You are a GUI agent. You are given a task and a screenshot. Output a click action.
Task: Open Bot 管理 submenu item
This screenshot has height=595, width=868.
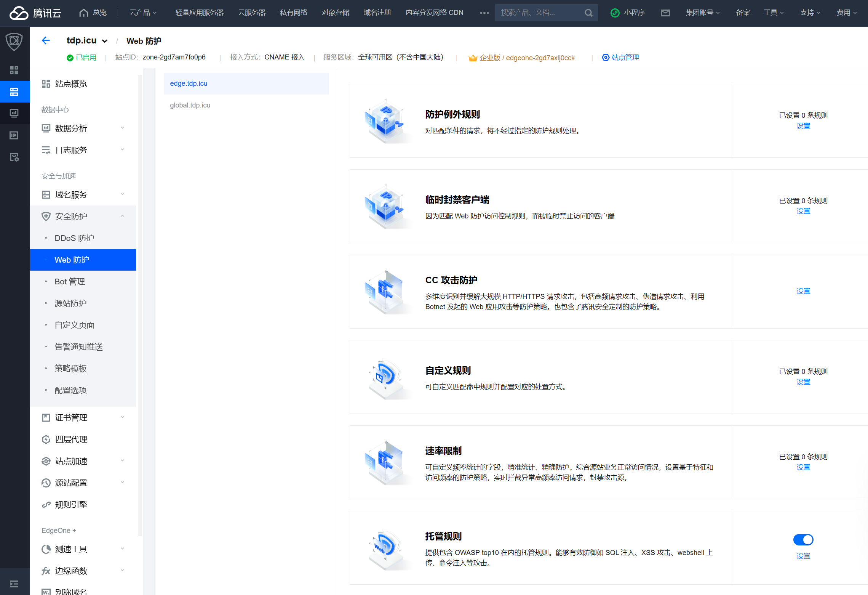83,282
